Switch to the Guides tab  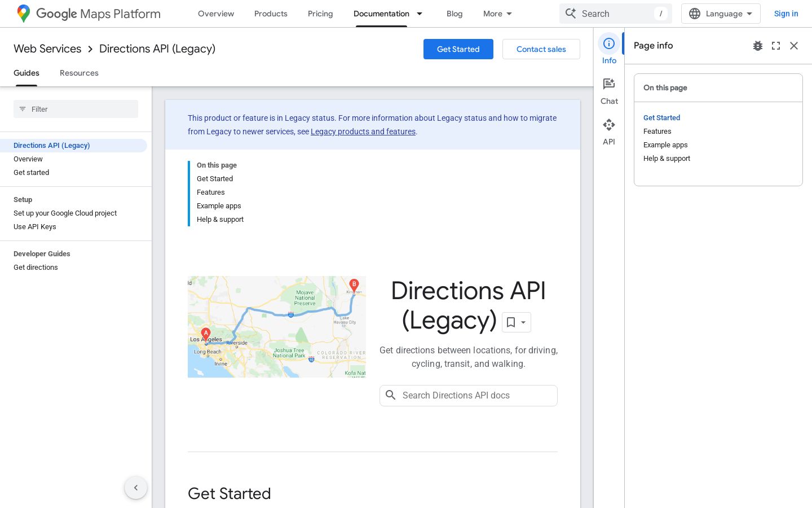[27, 73]
